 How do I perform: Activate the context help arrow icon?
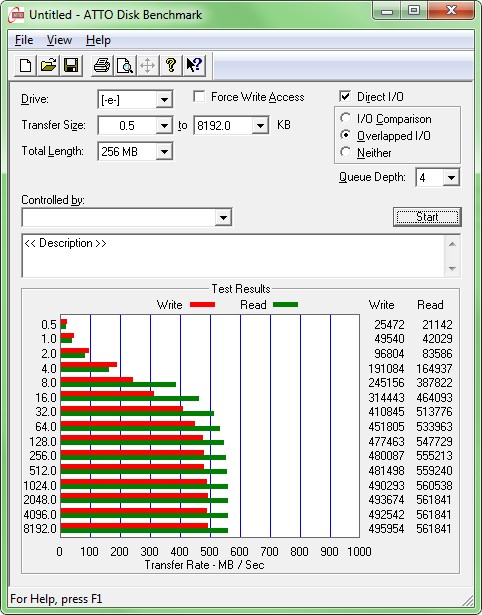194,65
